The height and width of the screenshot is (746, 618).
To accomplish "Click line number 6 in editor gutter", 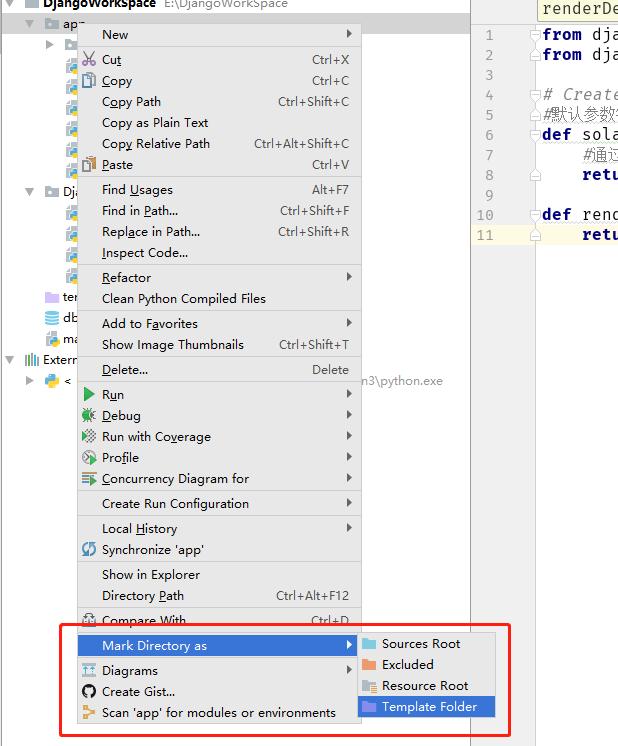I will click(489, 135).
